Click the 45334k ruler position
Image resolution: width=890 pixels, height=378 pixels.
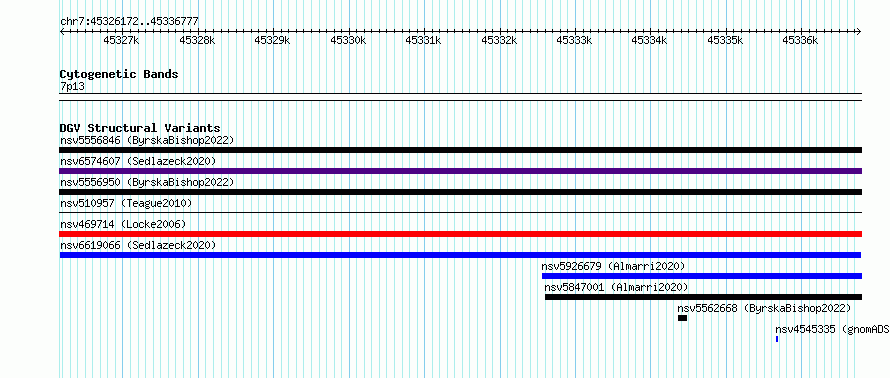(650, 40)
